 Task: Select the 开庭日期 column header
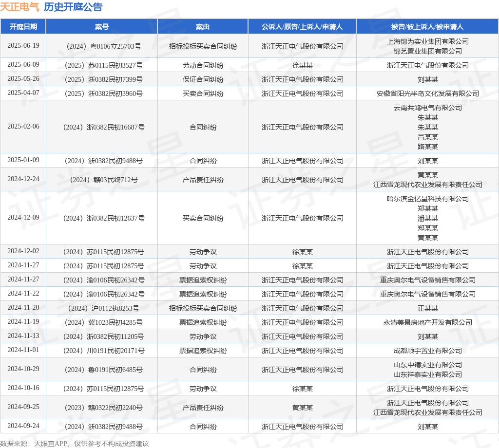[x=23, y=27]
